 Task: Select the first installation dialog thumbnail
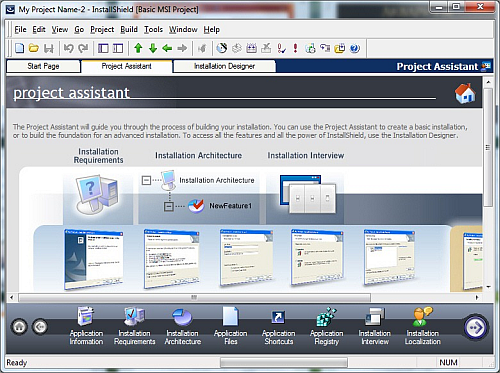[x=94, y=259]
